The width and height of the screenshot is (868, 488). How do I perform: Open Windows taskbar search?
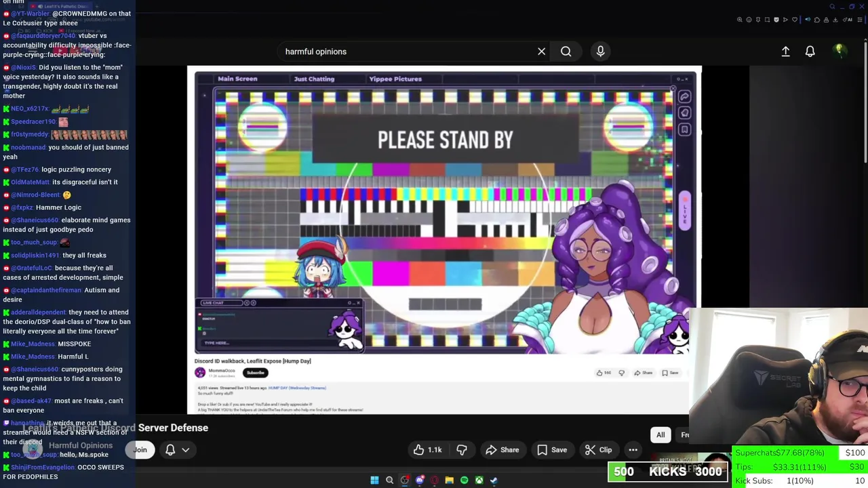point(389,480)
